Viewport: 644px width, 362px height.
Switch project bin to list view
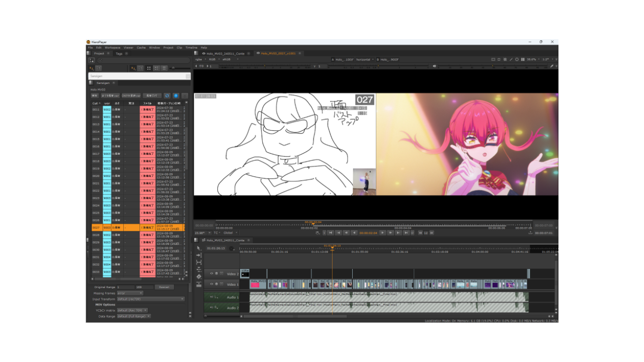pos(164,68)
